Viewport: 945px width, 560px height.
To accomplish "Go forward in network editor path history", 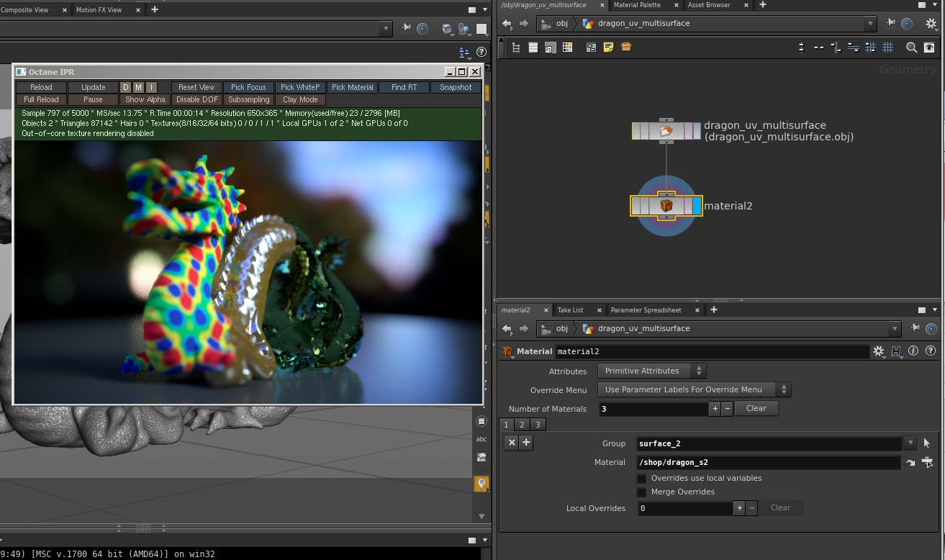I will 523,24.
